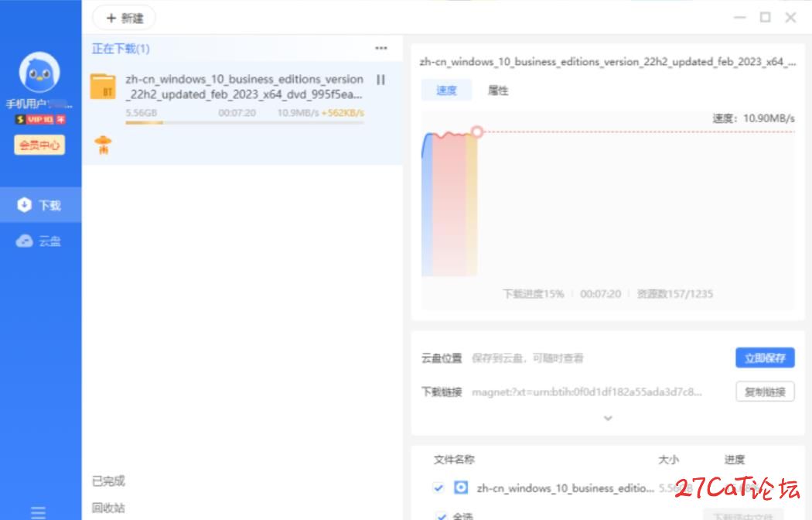Image resolution: width=812 pixels, height=520 pixels.
Task: Pause the windows 10 download task
Action: tap(380, 80)
